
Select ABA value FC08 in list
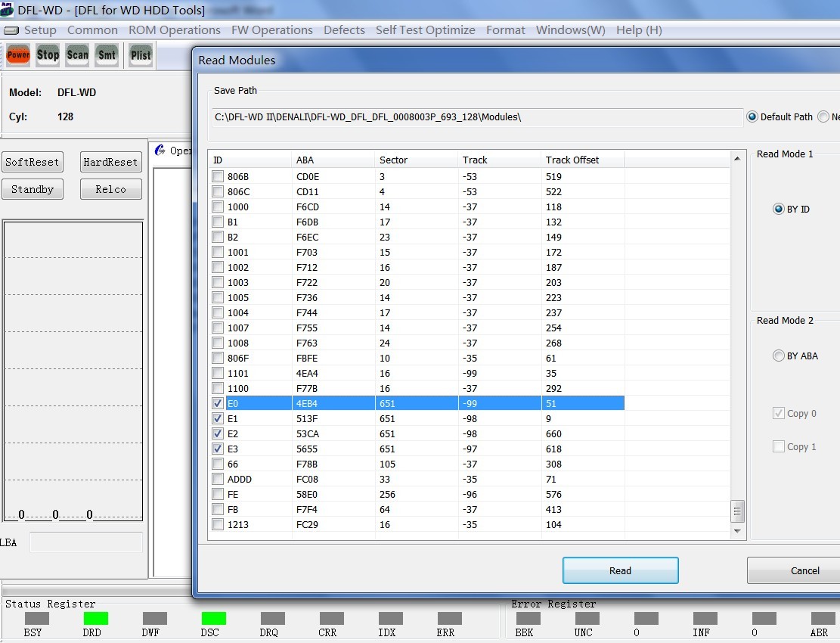pyautogui.click(x=307, y=479)
